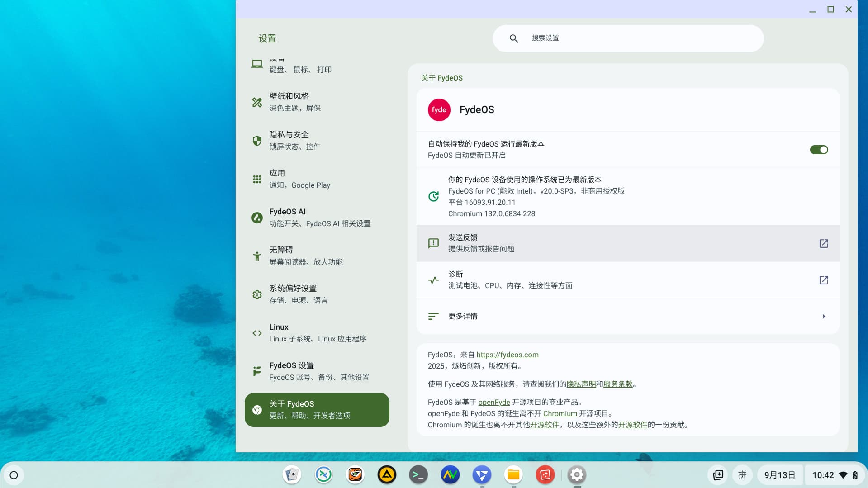Focus the 搜索设置 search field
868x488 pixels.
[x=628, y=38]
